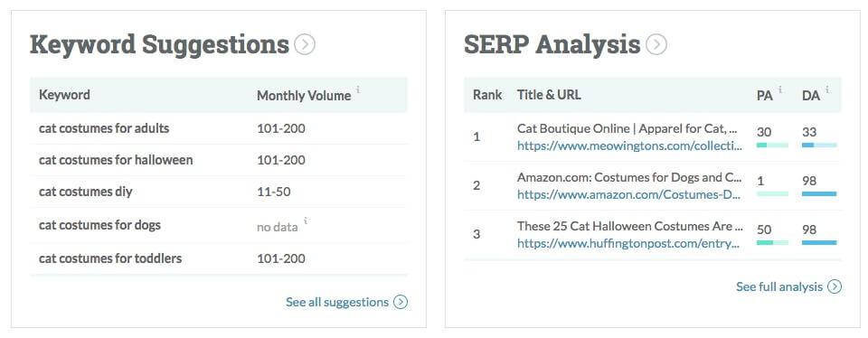Open the See all suggestions link
868x338 pixels.
pos(337,302)
